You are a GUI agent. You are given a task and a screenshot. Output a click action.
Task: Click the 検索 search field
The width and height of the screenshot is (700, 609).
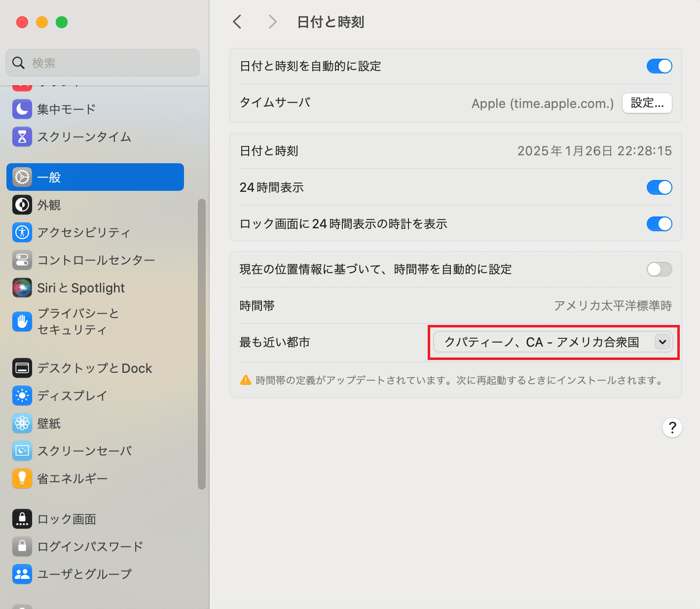(103, 63)
